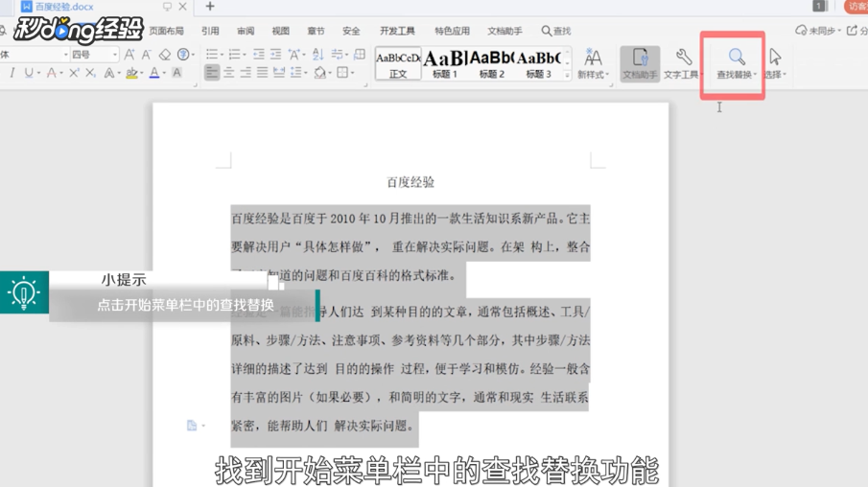Open the phonetic guide circled-character icon
The image size is (868, 487).
click(182, 55)
